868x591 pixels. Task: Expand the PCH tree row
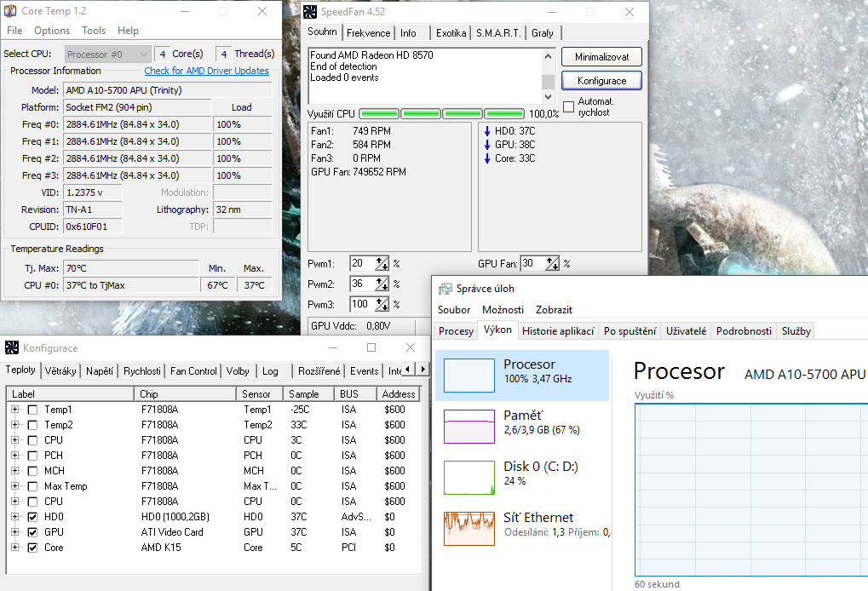tap(14, 456)
